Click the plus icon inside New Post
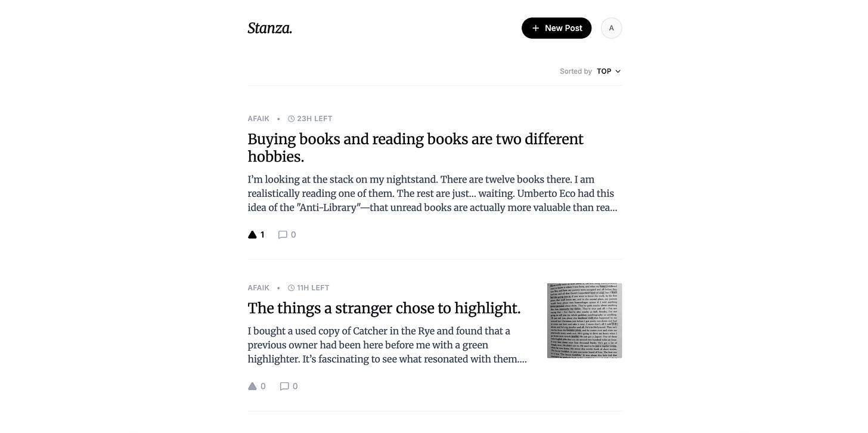 tap(535, 27)
